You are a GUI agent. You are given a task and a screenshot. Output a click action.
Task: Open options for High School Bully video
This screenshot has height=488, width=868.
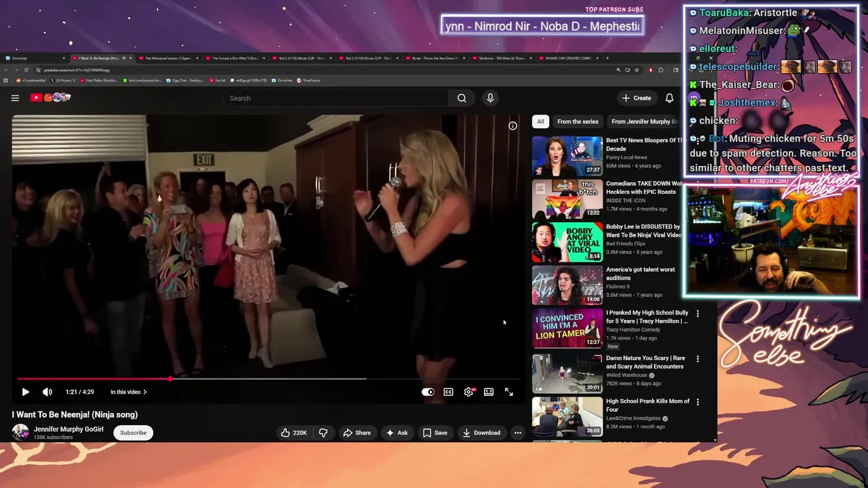tap(698, 314)
